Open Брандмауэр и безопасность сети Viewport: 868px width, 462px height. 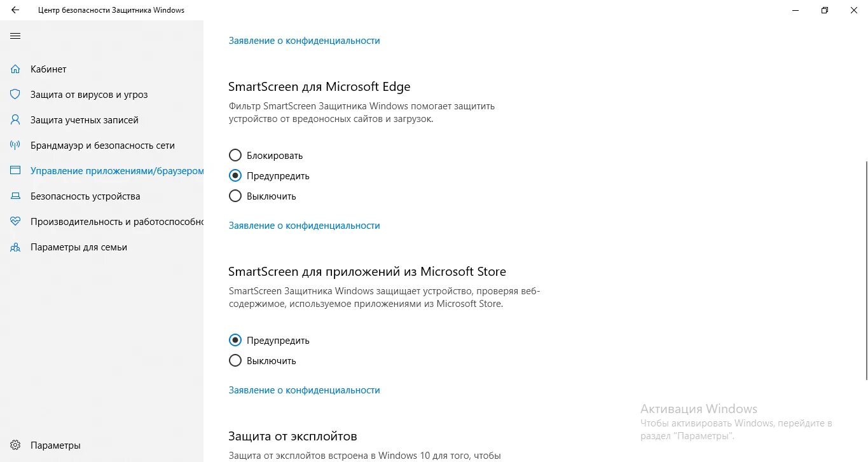pyautogui.click(x=102, y=146)
